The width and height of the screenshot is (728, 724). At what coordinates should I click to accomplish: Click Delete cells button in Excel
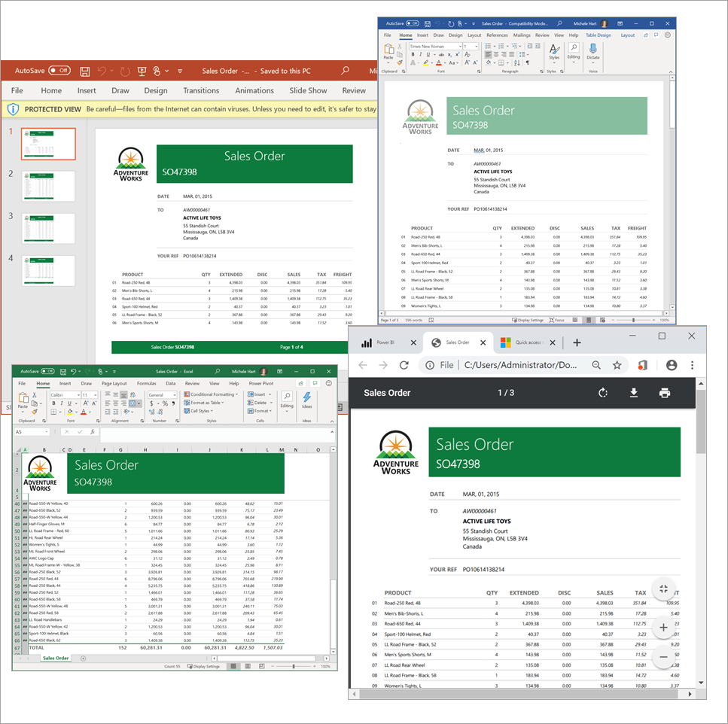click(x=260, y=403)
